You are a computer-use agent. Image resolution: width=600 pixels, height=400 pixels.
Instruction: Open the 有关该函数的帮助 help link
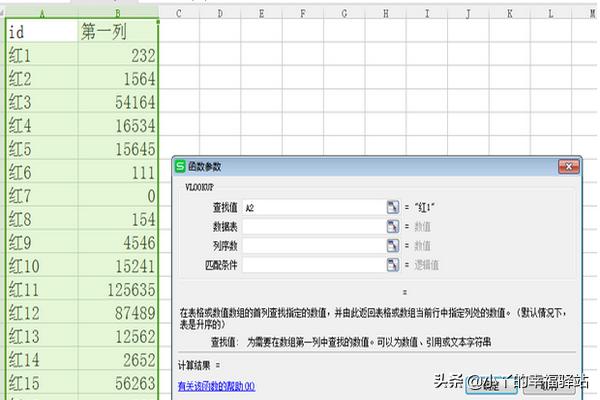(x=216, y=385)
